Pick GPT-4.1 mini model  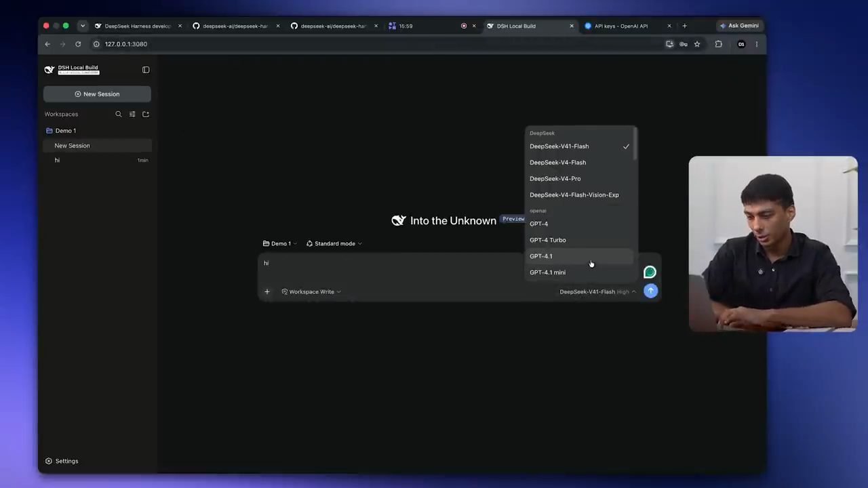click(580, 272)
